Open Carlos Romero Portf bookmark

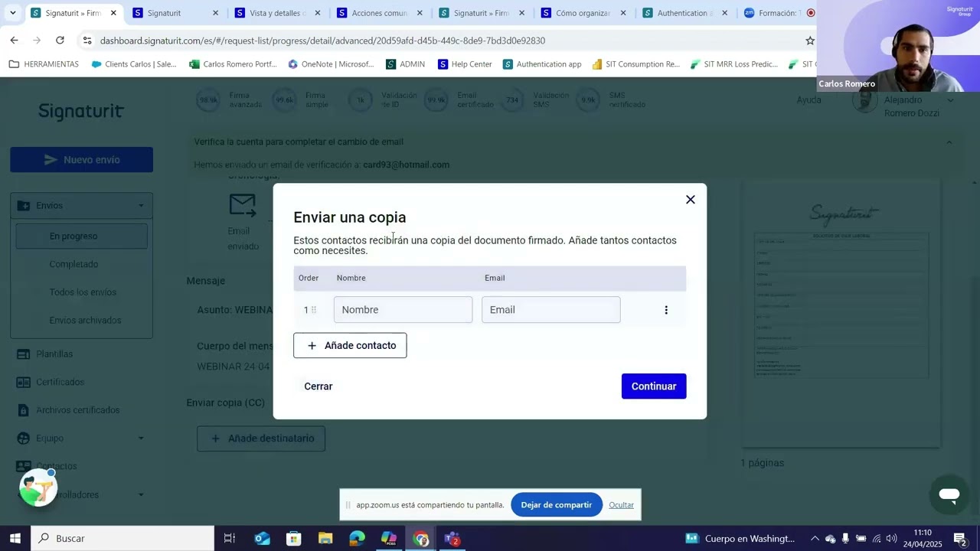click(x=233, y=64)
